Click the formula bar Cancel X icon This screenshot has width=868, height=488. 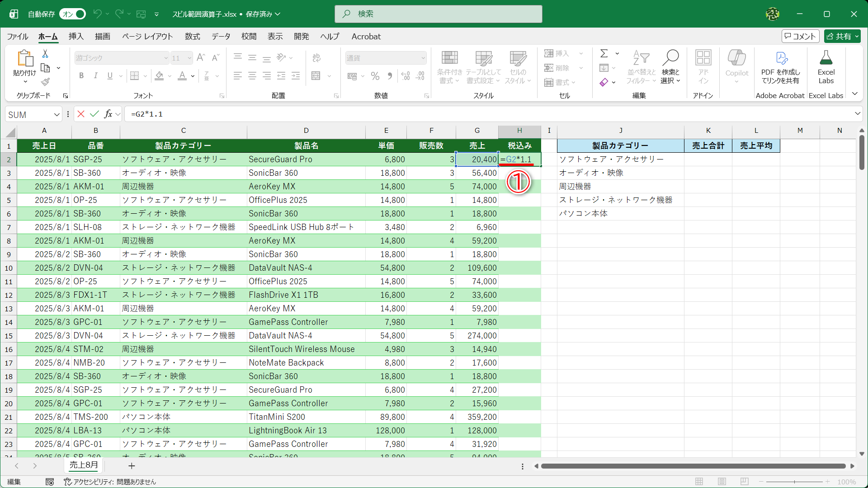pos(81,114)
